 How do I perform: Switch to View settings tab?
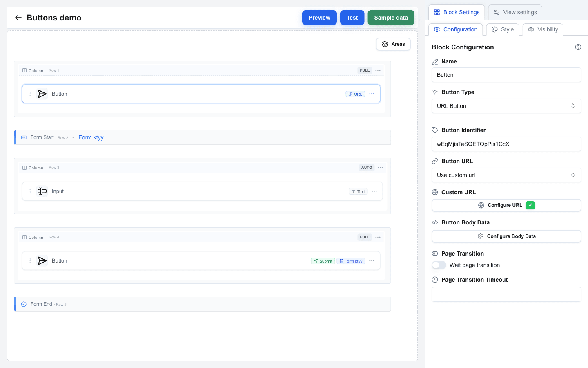pyautogui.click(x=515, y=12)
